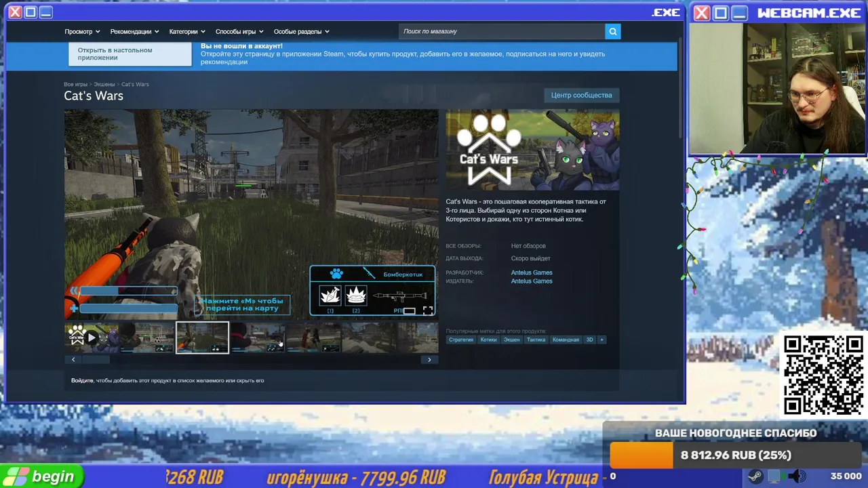This screenshot has height=488, width=868.
Task: Click the Все игры breadcrumb link
Action: pos(75,84)
